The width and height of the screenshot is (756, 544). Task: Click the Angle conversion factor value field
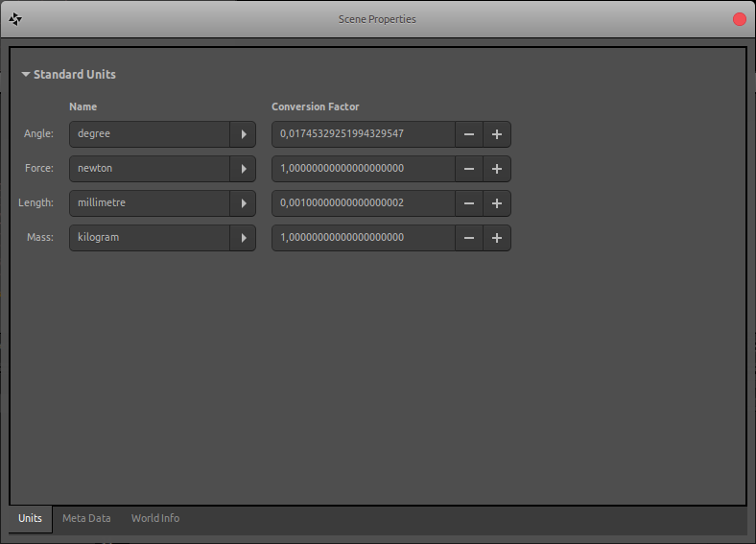(364, 134)
